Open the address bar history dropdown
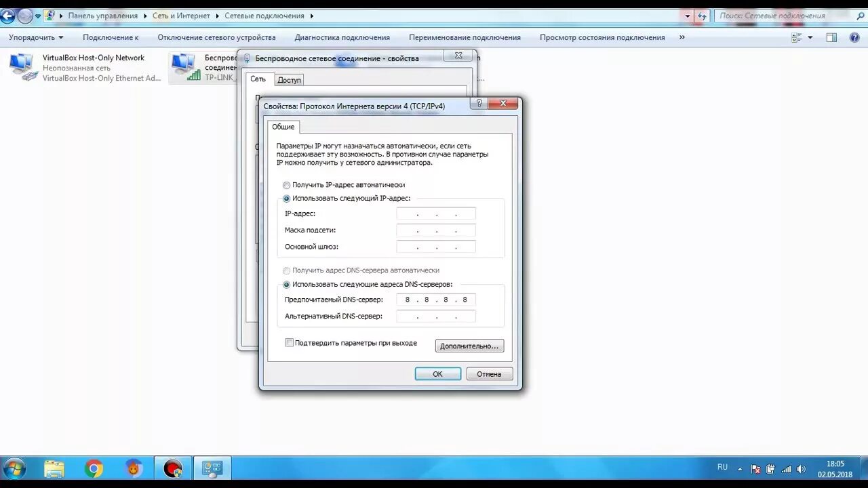Image resolution: width=868 pixels, height=488 pixels. coord(688,16)
